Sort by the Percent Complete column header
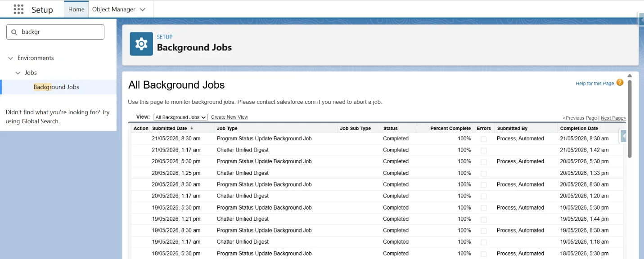The height and width of the screenshot is (259, 644). pos(450,128)
